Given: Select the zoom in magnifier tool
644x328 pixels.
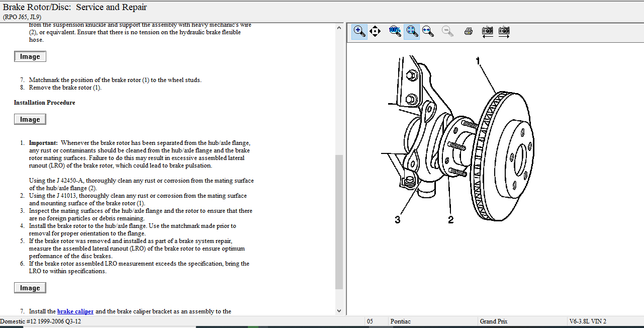Looking at the screenshot, I should (x=359, y=31).
